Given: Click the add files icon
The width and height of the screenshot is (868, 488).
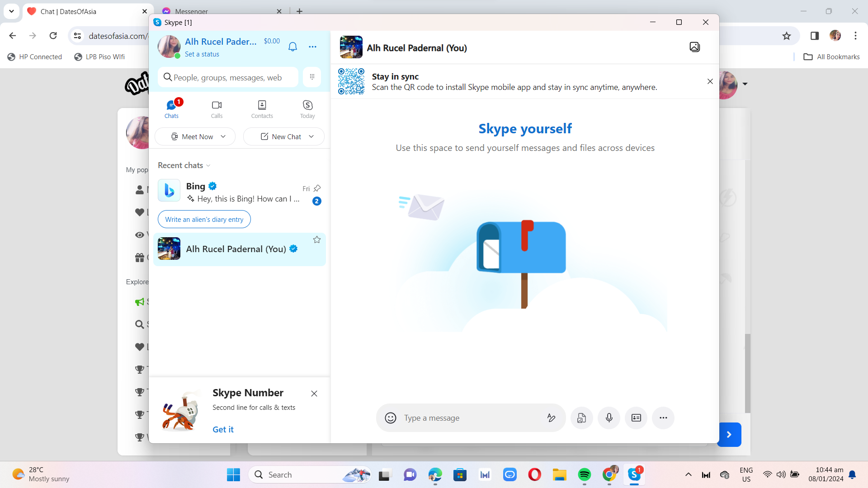Looking at the screenshot, I should [581, 418].
